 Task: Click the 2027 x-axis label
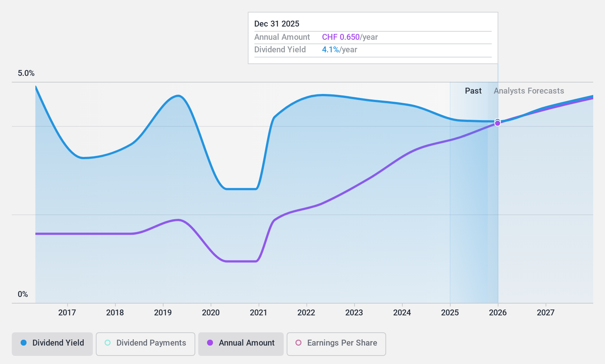coord(546,313)
